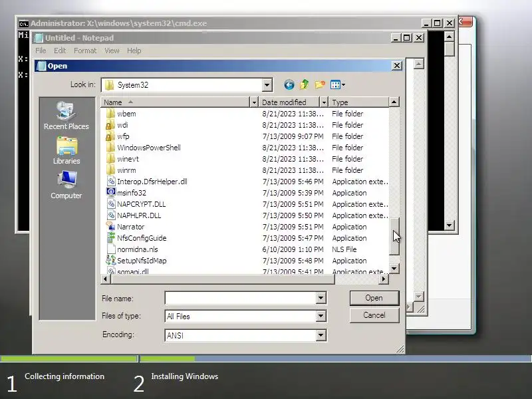
Task: Click the Notepad icon in the Untitled title bar
Action: pos(39,38)
